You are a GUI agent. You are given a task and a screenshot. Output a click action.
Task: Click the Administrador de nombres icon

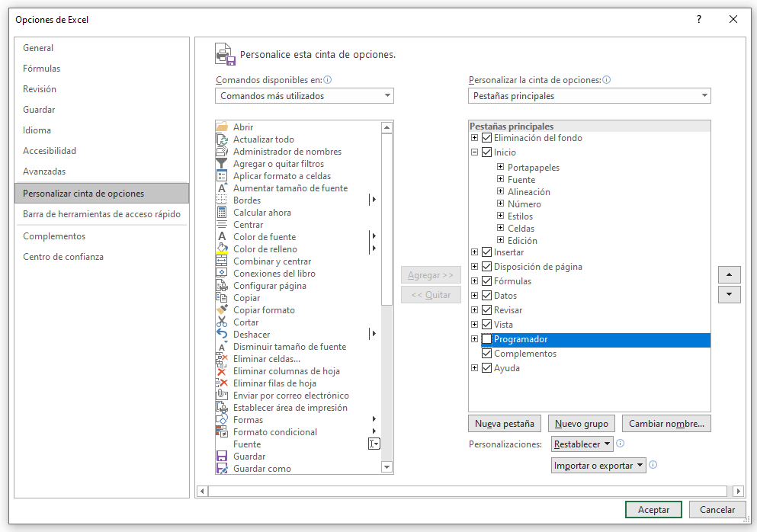pos(222,152)
